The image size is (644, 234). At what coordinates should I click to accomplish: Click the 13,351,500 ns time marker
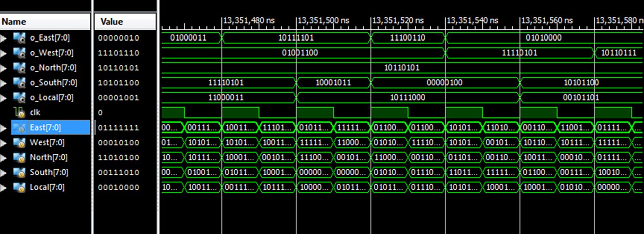pyautogui.click(x=324, y=21)
